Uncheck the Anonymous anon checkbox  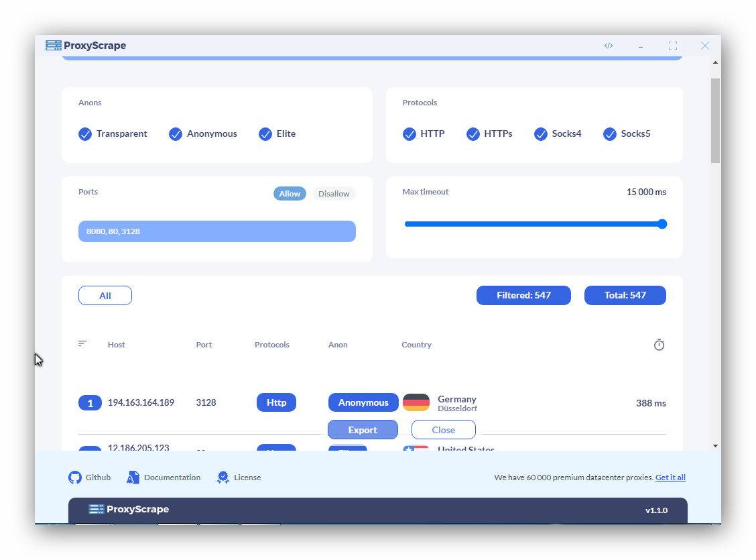tap(176, 133)
